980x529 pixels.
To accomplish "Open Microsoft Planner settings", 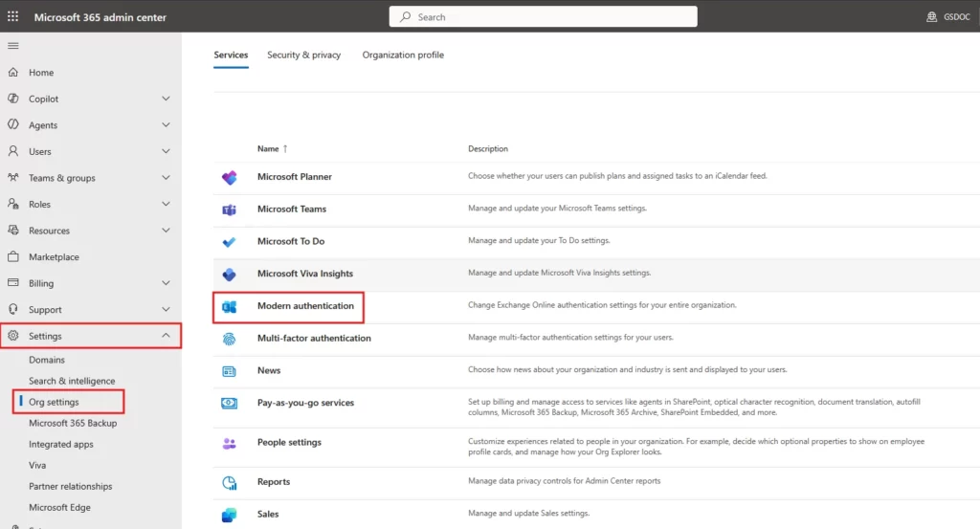I will click(295, 177).
